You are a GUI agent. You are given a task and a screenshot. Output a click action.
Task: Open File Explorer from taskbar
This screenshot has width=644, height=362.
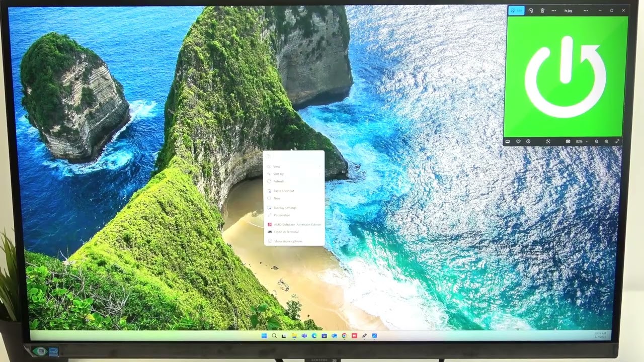pyautogui.click(x=294, y=336)
